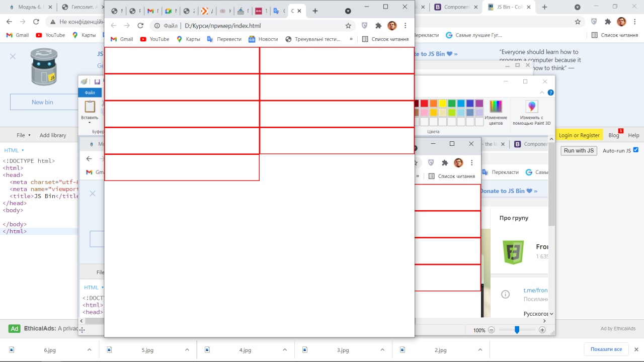
Task: Open YouTube bookmark in front window
Action: click(154, 39)
